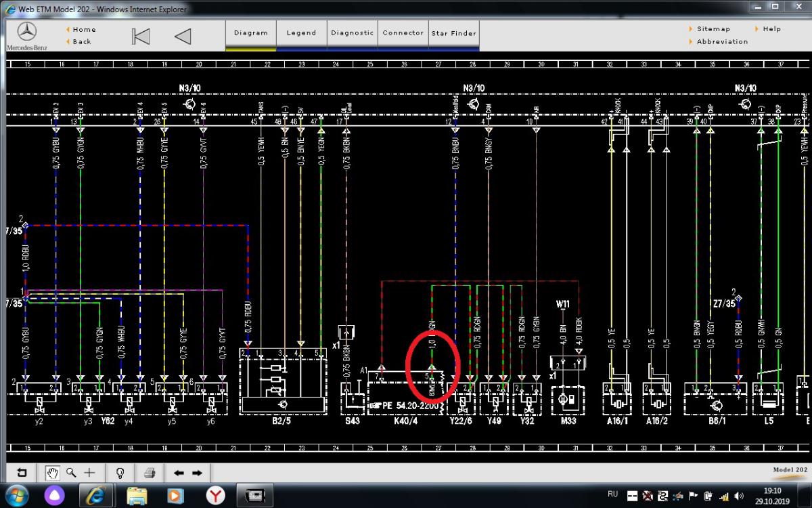The height and width of the screenshot is (508, 812).
Task: Go to previous page using the triangle arrow
Action: (x=183, y=36)
